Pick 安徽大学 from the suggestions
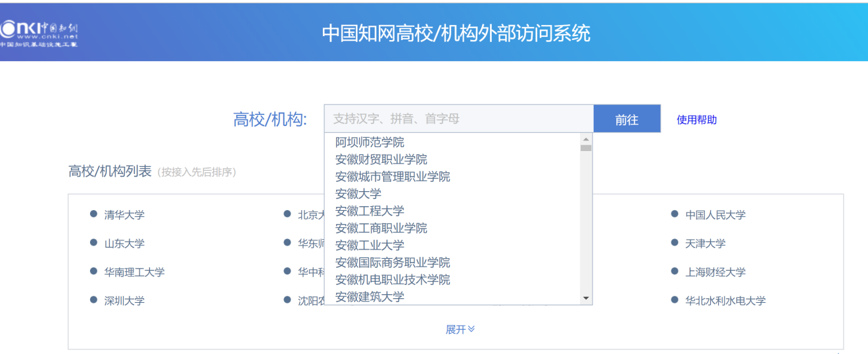Viewport: 868px width, 354px height. point(358,193)
